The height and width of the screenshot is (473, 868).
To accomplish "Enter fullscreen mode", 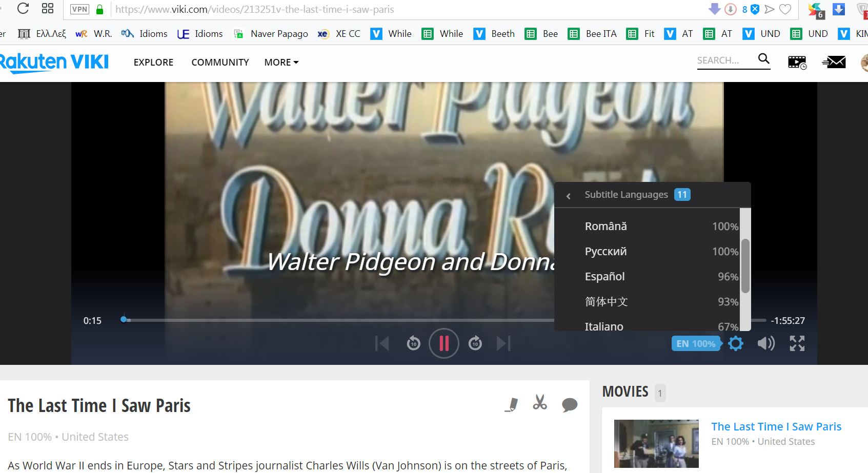I will pos(797,343).
